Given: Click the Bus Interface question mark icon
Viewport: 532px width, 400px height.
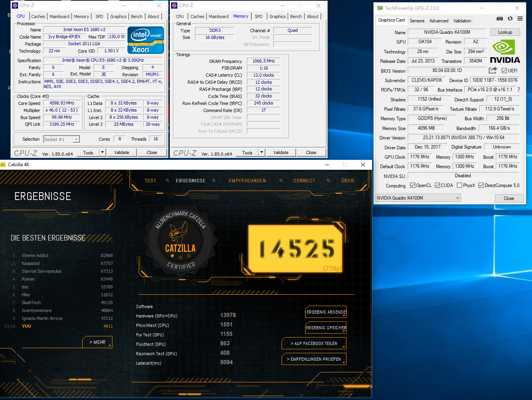Looking at the screenshot, I should click(519, 90).
